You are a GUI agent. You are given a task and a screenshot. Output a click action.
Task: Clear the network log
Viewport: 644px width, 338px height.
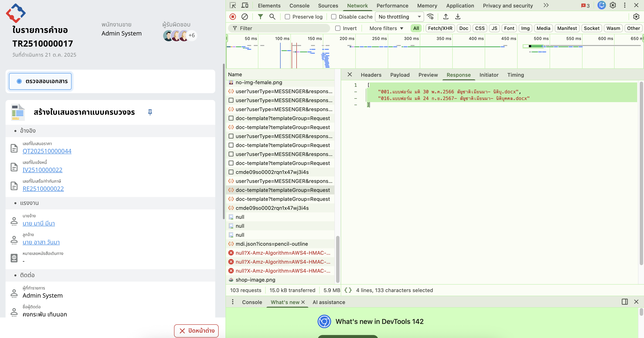click(x=244, y=17)
